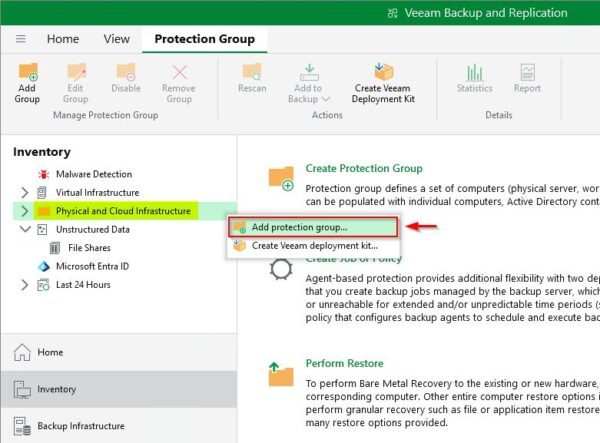Screen dimensions: 600x443
Task: Switch to the View ribbon tab
Action: [x=117, y=39]
